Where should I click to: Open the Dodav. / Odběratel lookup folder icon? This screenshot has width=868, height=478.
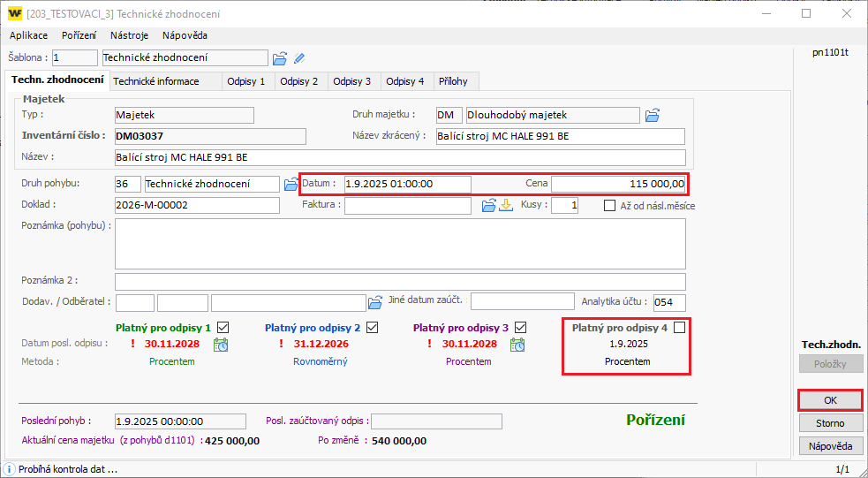pyautogui.click(x=375, y=301)
